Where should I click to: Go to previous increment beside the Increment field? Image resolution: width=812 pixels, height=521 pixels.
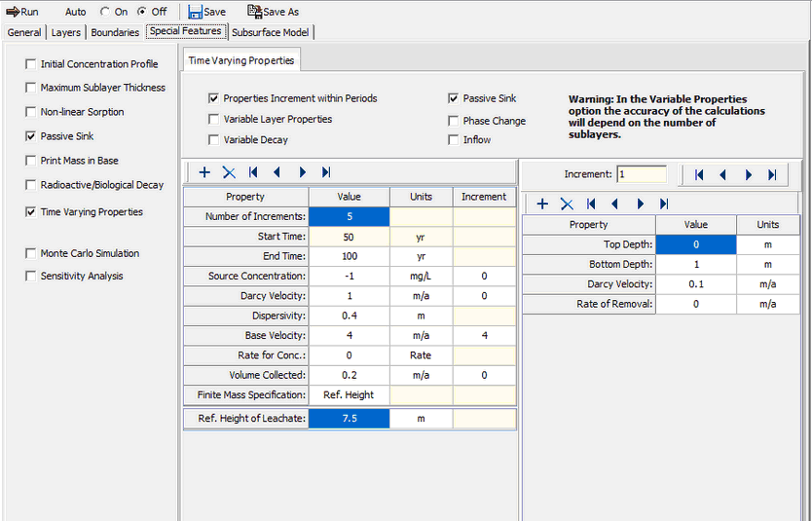point(722,175)
